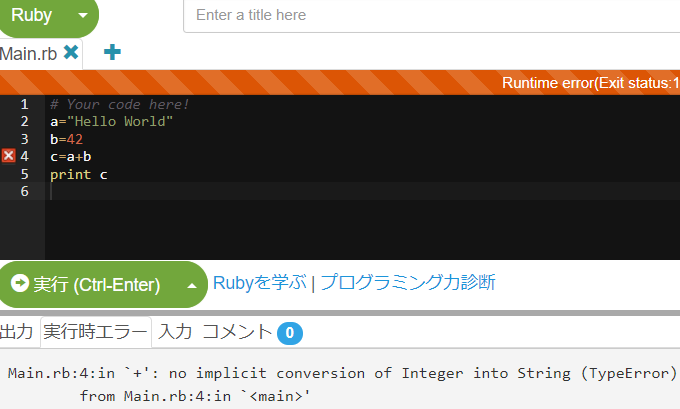Image resolution: width=680 pixels, height=409 pixels.
Task: Select the 実行時エラー tab
Action: pos(95,332)
